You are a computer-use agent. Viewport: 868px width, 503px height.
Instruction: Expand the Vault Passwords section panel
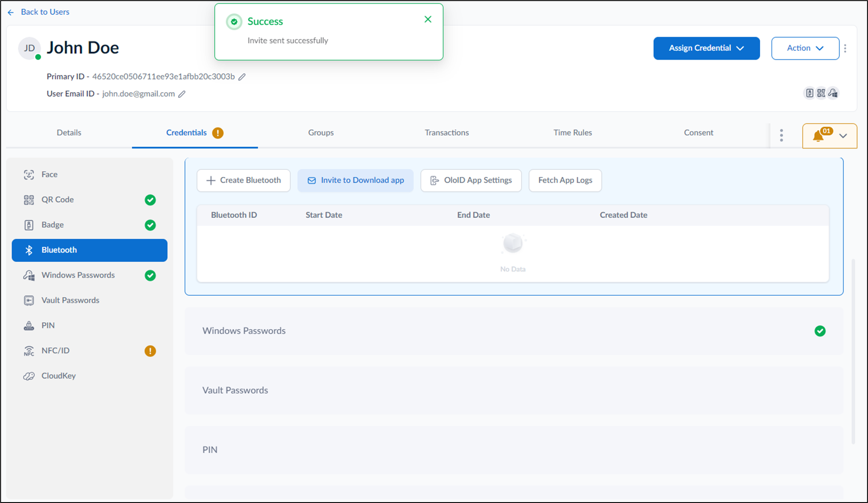514,390
